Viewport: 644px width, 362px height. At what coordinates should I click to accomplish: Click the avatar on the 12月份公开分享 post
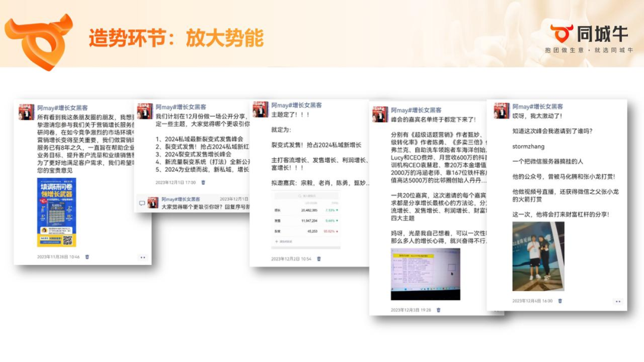[144, 111]
